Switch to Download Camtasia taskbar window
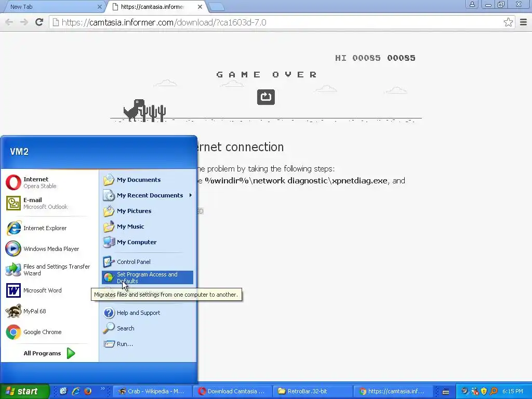 click(x=232, y=391)
